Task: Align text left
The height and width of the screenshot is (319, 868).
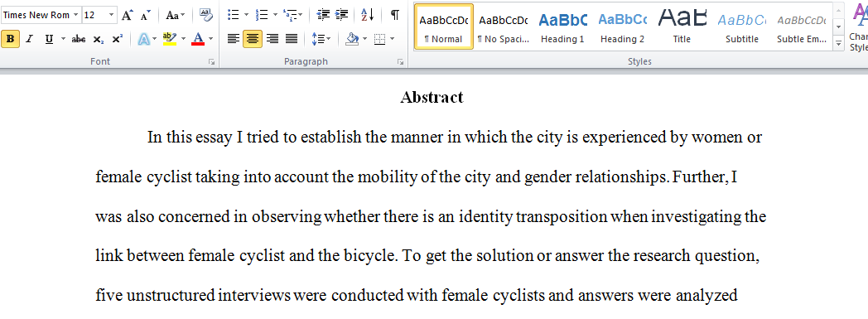Action: pyautogui.click(x=234, y=39)
